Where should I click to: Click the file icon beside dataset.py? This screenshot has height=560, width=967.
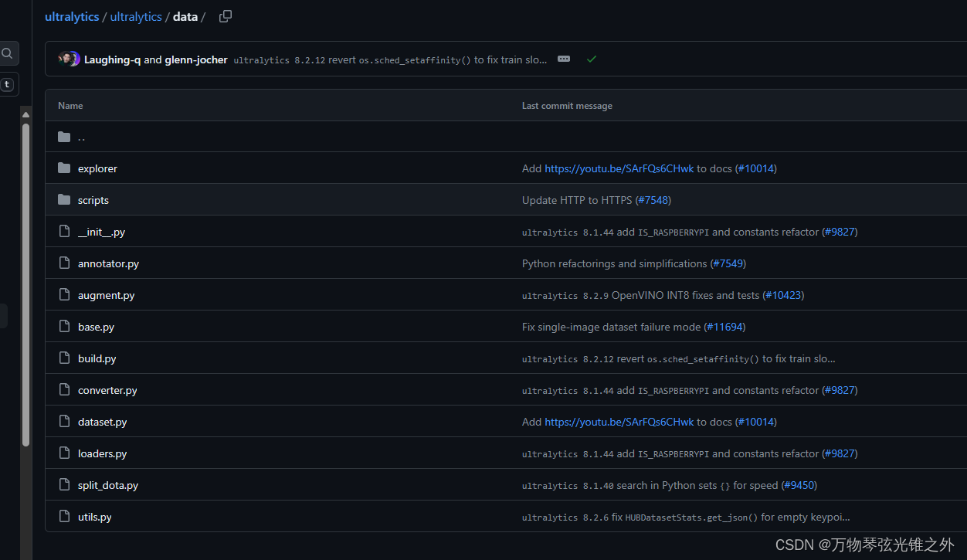point(64,422)
